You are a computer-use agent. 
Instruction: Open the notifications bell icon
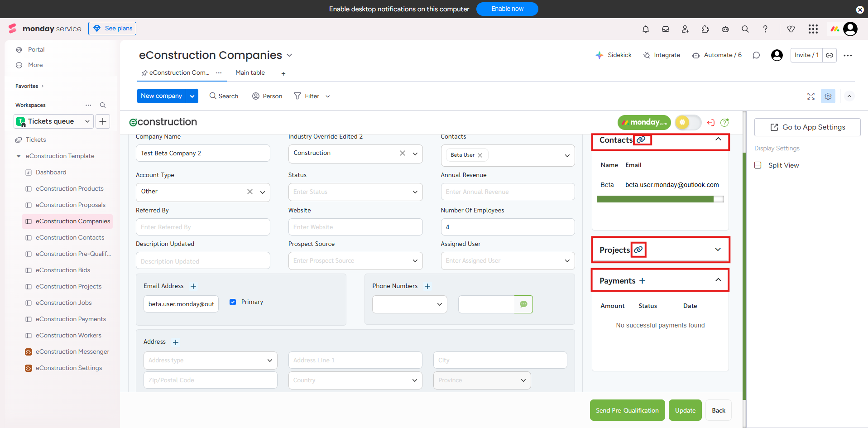(645, 29)
